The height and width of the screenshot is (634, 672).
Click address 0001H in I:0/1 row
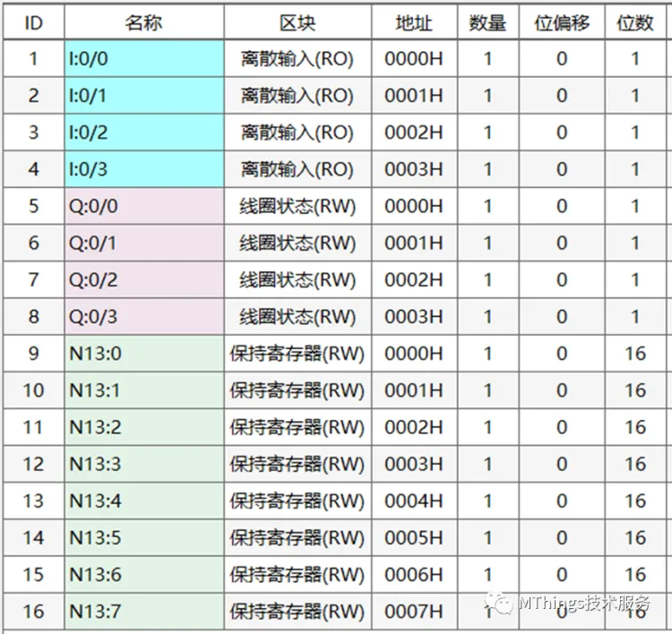pyautogui.click(x=415, y=96)
